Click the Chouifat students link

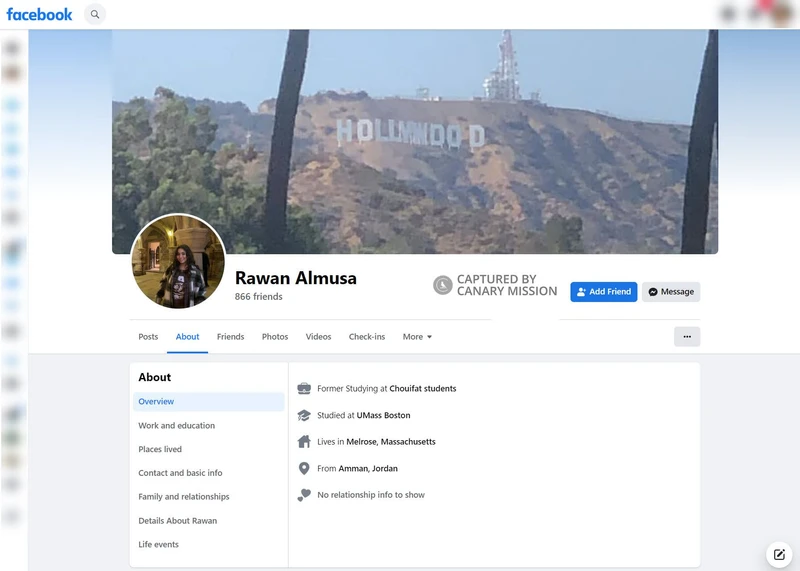(422, 388)
